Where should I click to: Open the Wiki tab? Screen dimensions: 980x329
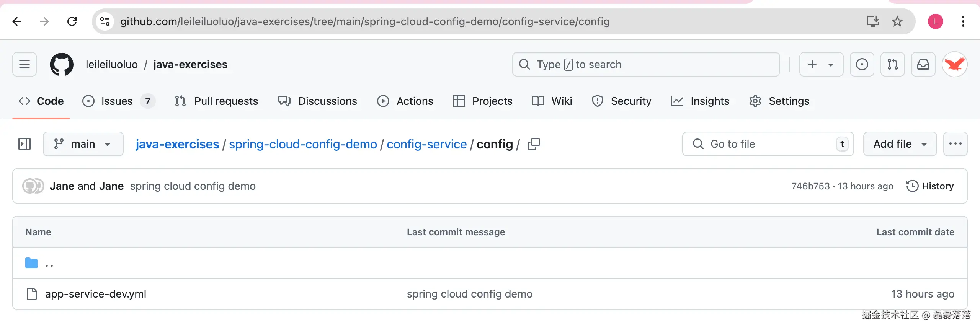[552, 101]
